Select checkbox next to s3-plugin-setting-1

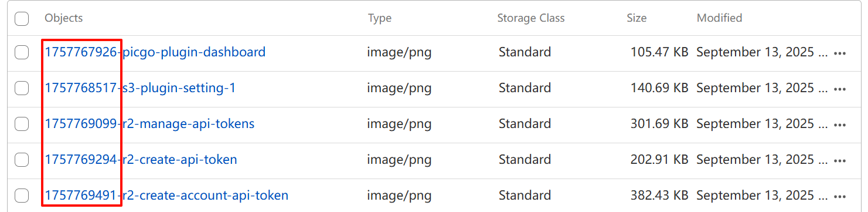point(22,89)
